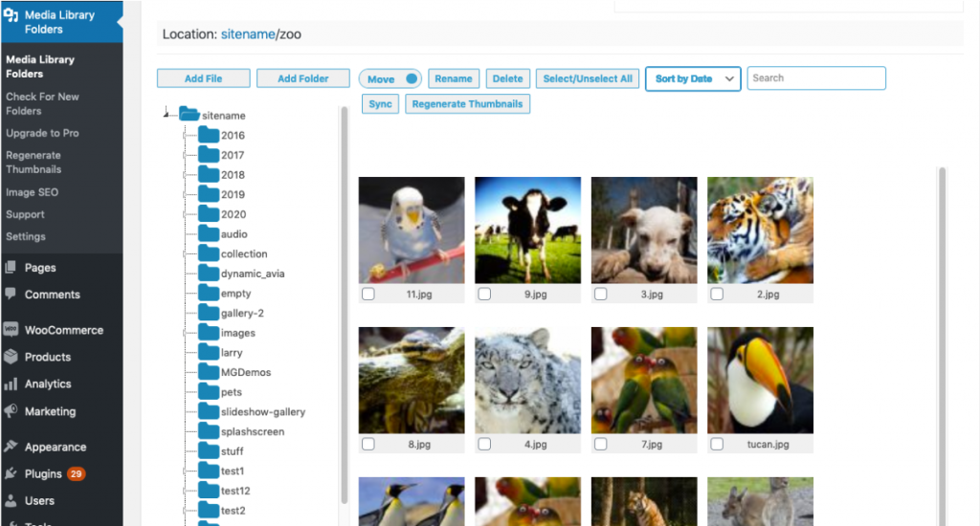Click the folder tree vertical scrollbar
The width and height of the screenshot is (980, 526).
coord(344,305)
